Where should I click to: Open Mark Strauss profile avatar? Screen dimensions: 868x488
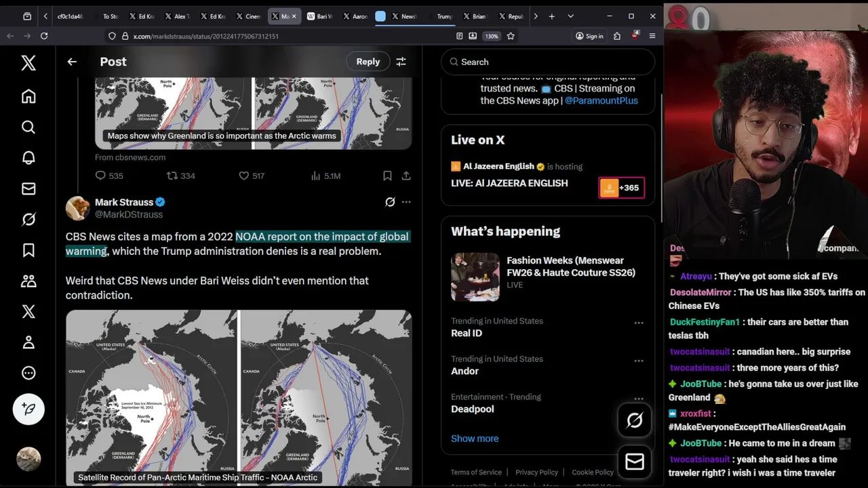(x=78, y=208)
